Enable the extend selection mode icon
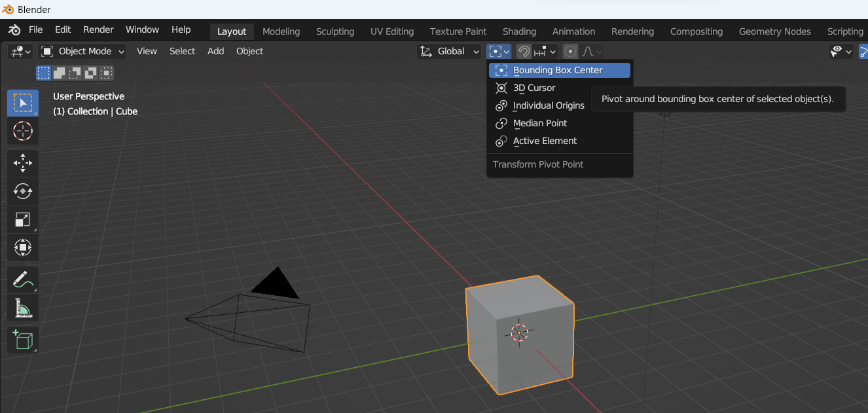868x413 pixels. [x=60, y=73]
